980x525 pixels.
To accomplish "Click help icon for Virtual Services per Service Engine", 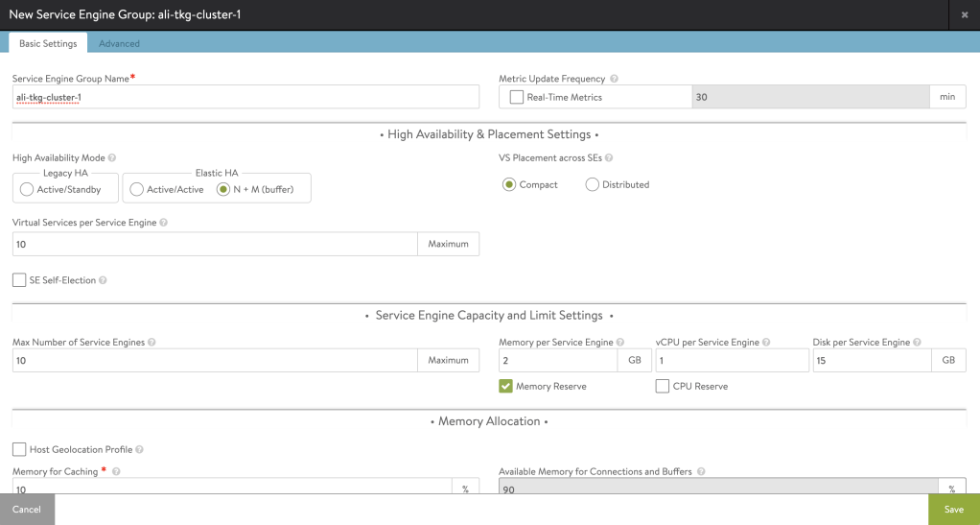I will 163,223.
